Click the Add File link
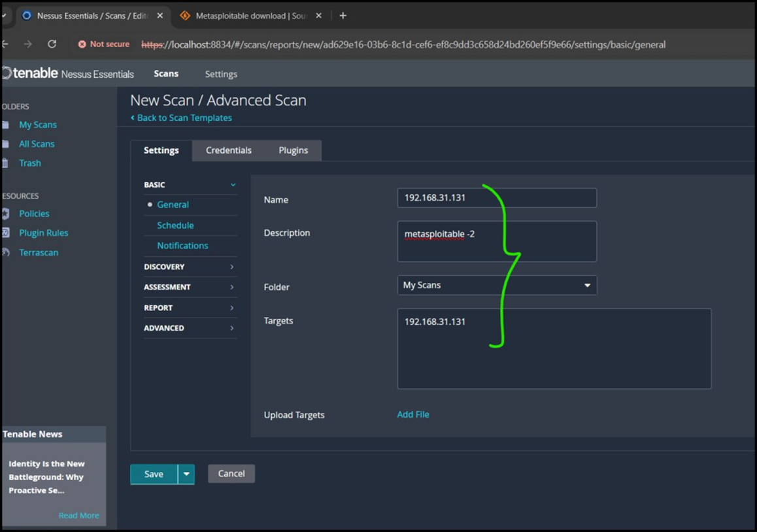This screenshot has width=757, height=532. pos(412,414)
